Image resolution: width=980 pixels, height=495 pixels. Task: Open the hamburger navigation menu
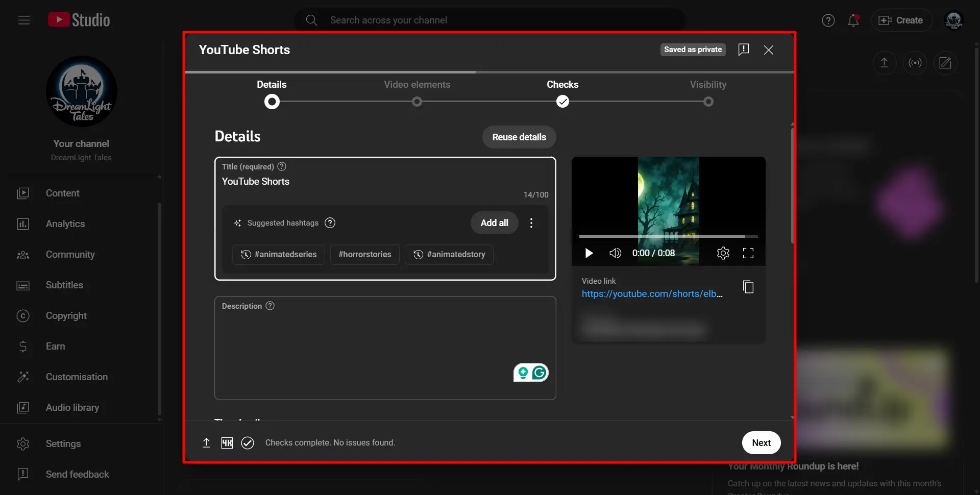tap(24, 20)
